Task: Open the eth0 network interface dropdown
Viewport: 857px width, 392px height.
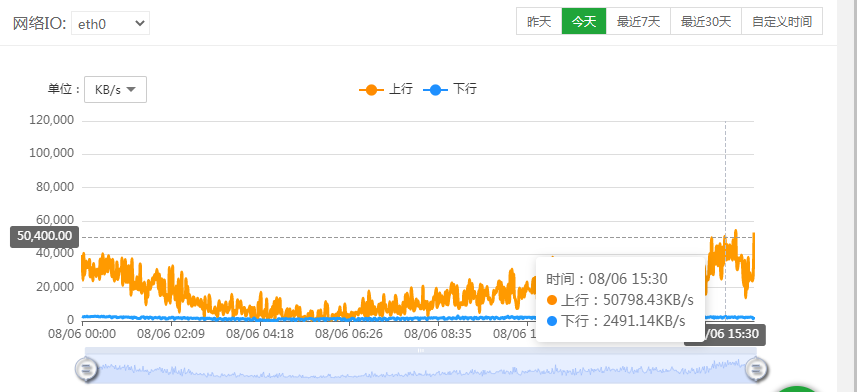Action: [110, 23]
